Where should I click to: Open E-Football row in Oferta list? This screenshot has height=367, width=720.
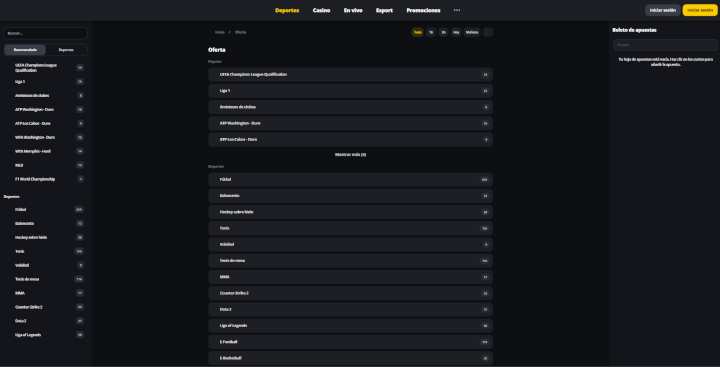(x=350, y=342)
